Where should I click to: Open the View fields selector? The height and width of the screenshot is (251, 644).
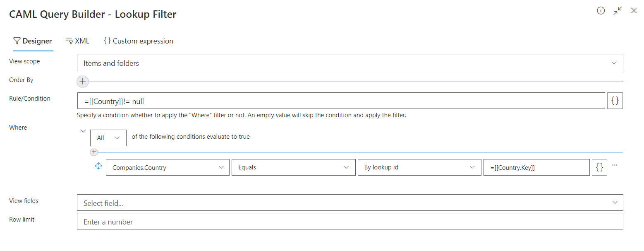coord(350,203)
